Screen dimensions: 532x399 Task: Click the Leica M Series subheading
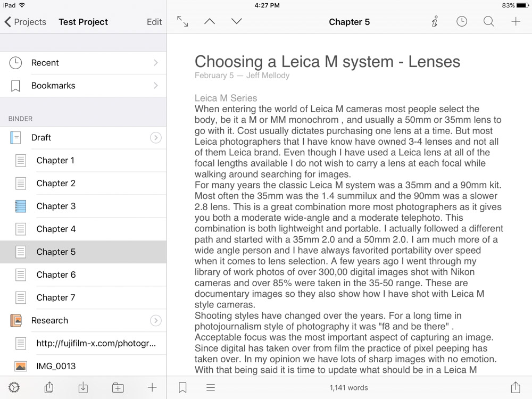coord(226,98)
